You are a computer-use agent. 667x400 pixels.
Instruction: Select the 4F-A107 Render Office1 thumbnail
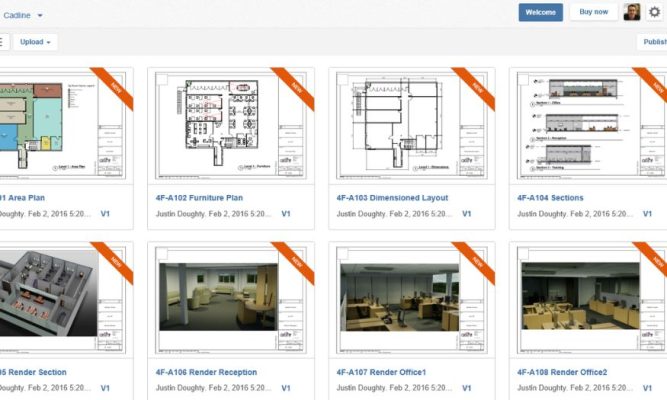(398, 300)
